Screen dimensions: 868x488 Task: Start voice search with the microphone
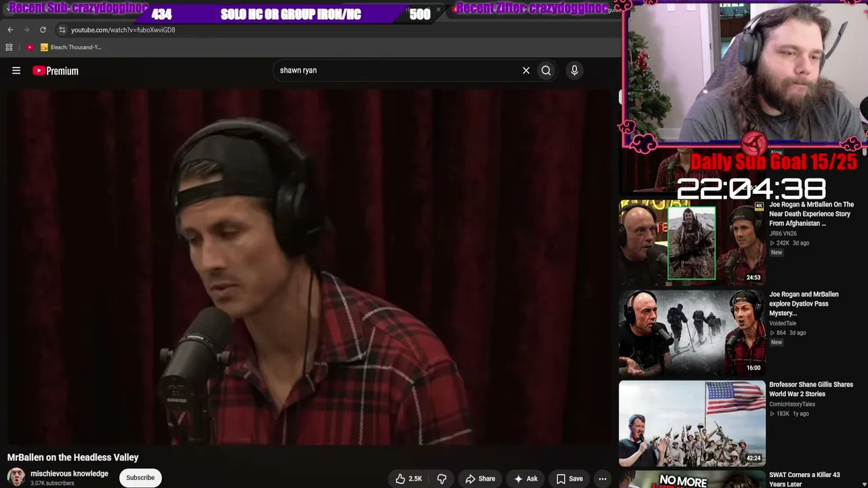click(574, 70)
